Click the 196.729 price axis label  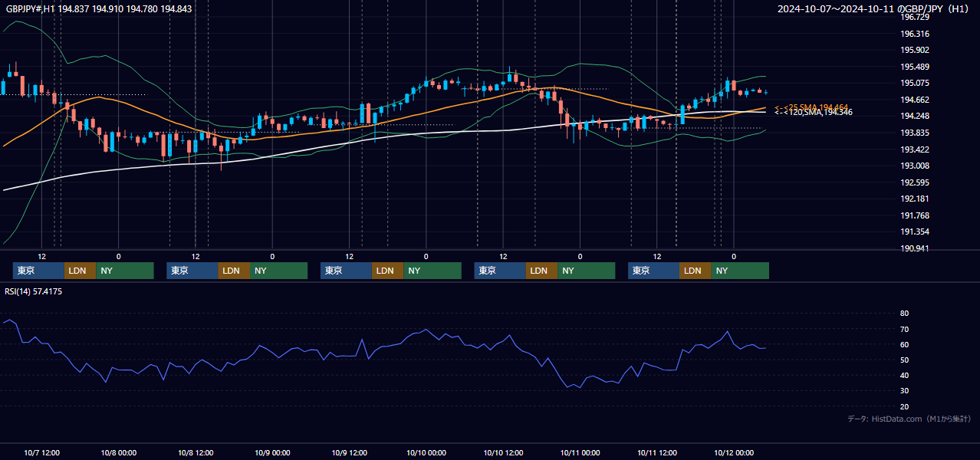pos(915,18)
